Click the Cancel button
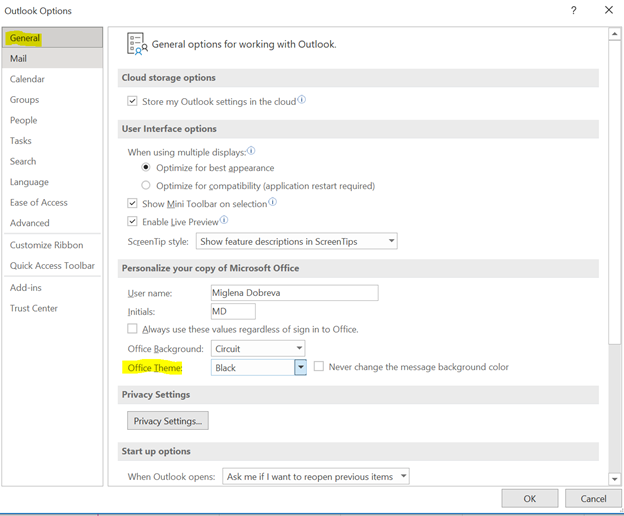This screenshot has height=516, width=624. click(x=593, y=498)
